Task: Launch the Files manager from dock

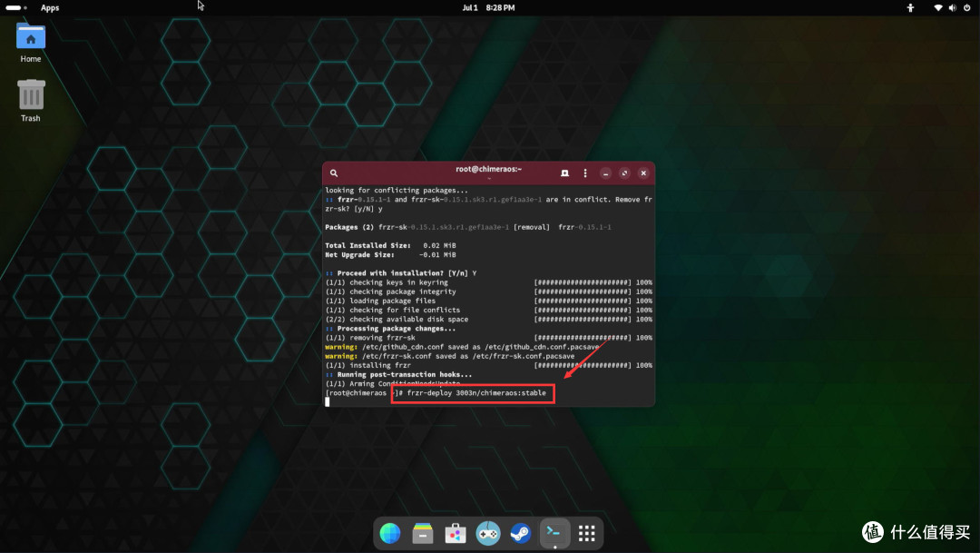Action: 423,533
